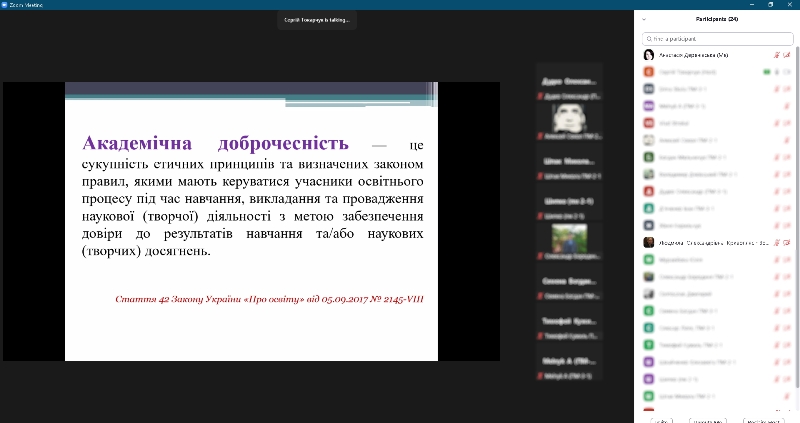Select Анастасія (Me) participant name
This screenshot has height=423, width=800.
[x=693, y=55]
